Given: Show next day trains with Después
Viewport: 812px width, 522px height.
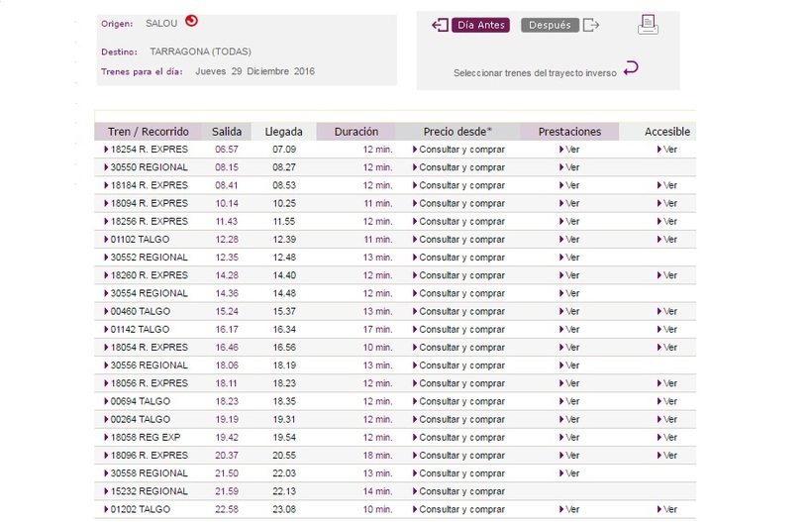Looking at the screenshot, I should (x=550, y=25).
